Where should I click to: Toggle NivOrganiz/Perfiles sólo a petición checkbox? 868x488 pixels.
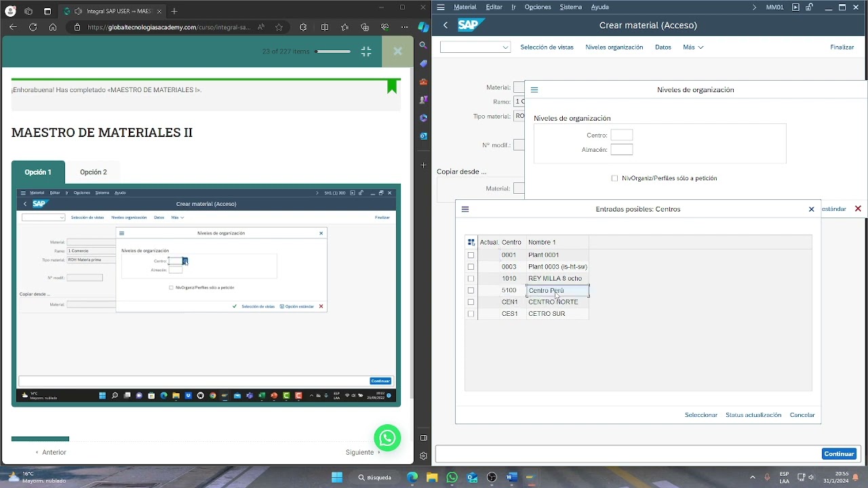(x=614, y=178)
